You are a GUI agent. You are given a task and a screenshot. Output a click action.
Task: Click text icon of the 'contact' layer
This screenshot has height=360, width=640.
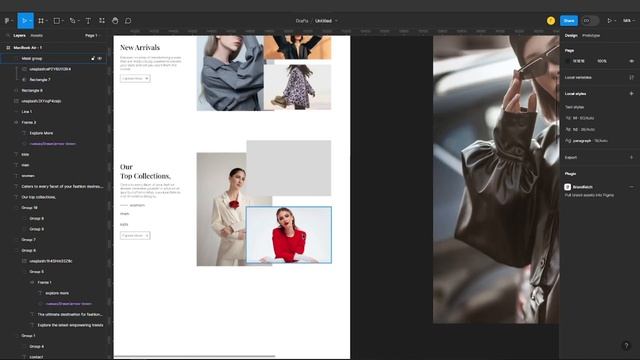[24, 357]
